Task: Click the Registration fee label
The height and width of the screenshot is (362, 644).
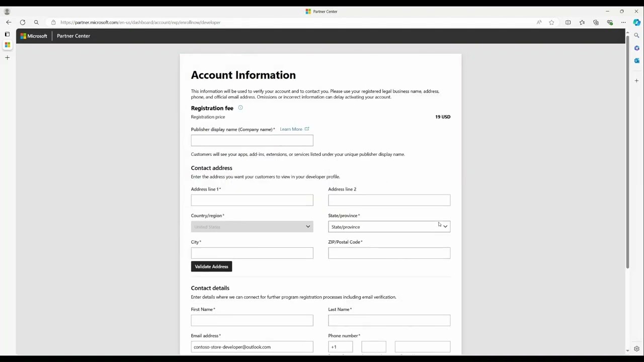Action: pyautogui.click(x=212, y=108)
